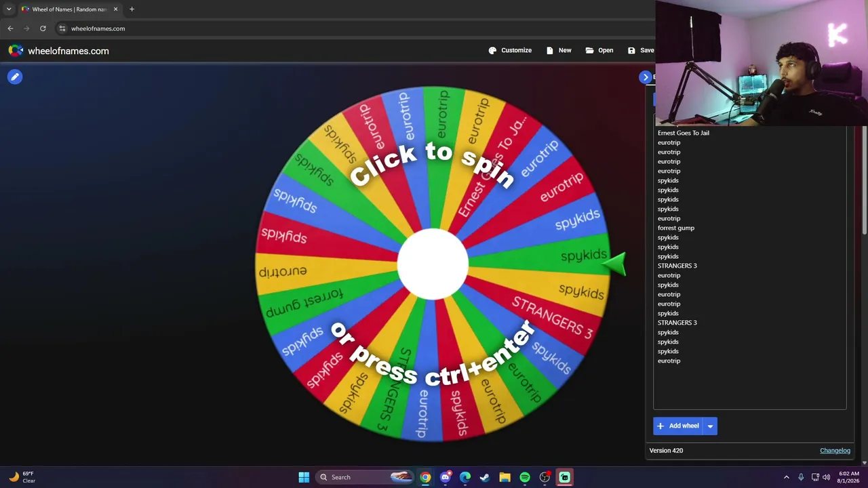Click the entries panel scrollbar
The width and height of the screenshot is (868, 488).
865,180
